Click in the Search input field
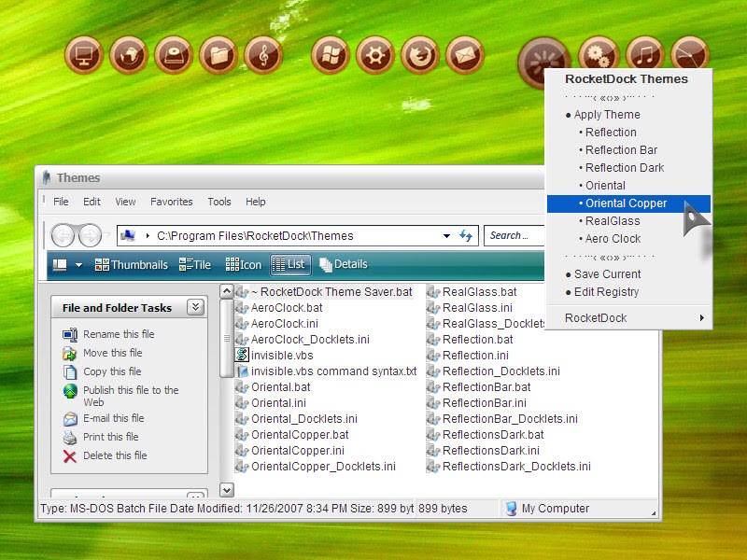This screenshot has width=747, height=560. [x=514, y=235]
